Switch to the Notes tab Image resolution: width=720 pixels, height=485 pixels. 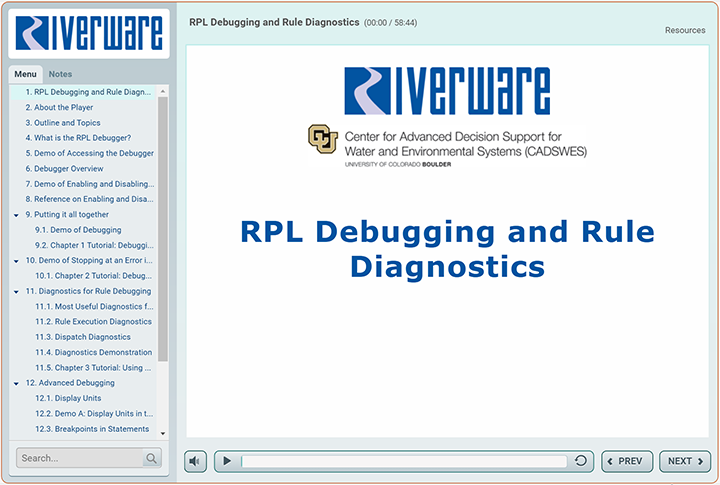tap(60, 74)
